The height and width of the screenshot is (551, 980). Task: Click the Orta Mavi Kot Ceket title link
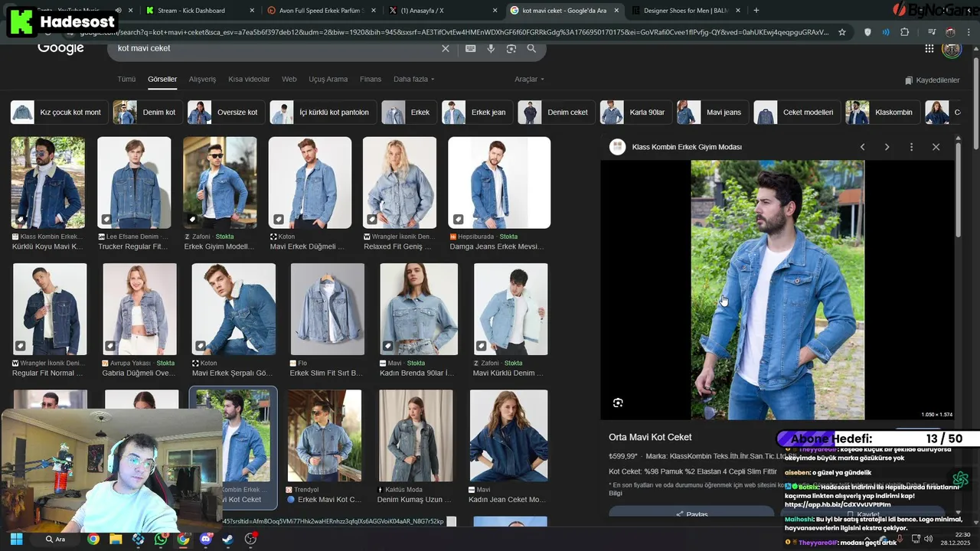click(650, 437)
